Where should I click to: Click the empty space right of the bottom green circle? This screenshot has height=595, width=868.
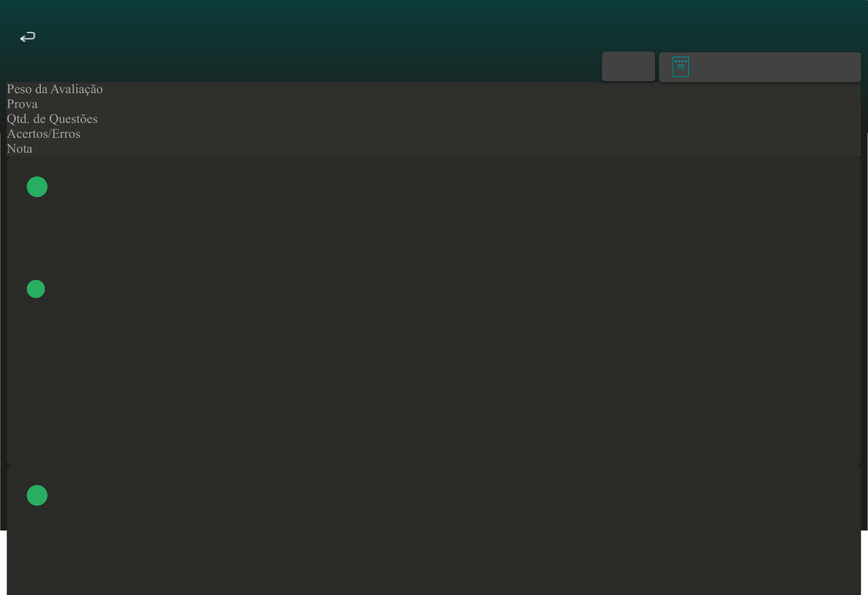pos(441,495)
